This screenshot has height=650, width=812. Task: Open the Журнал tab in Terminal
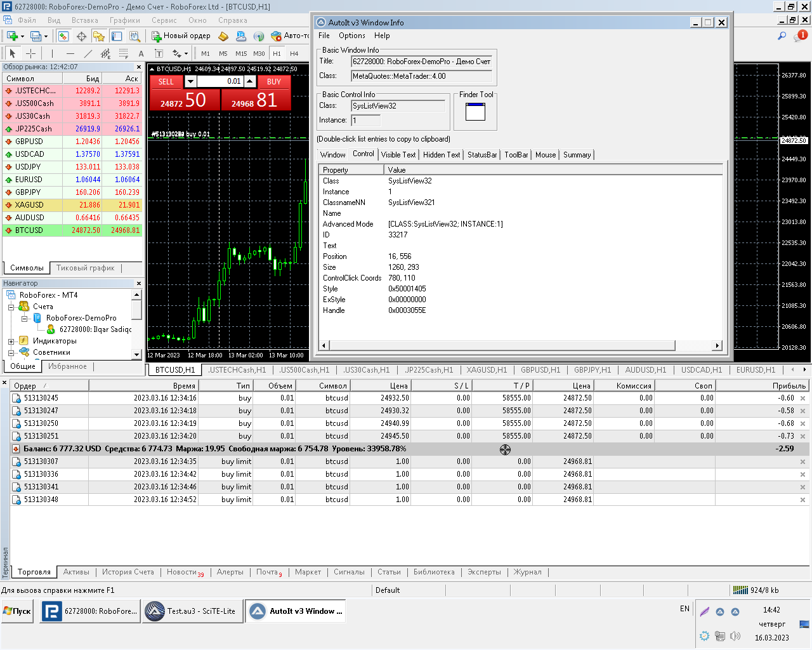click(x=528, y=572)
